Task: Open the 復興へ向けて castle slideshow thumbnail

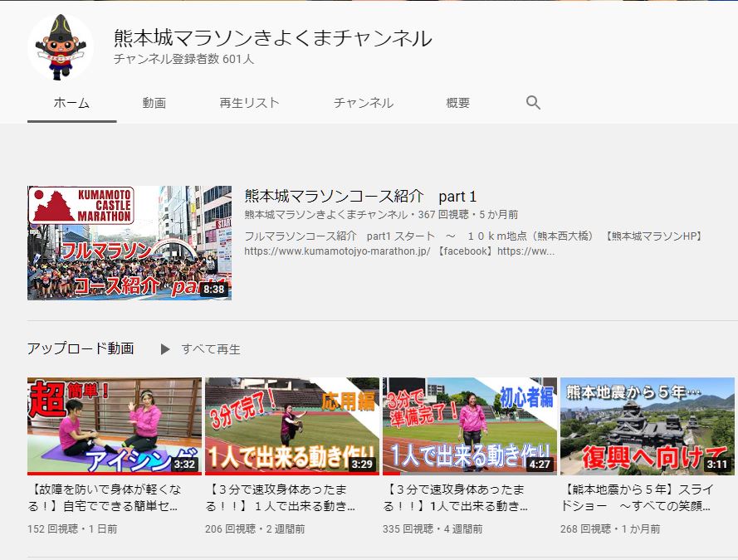Action: [648, 426]
